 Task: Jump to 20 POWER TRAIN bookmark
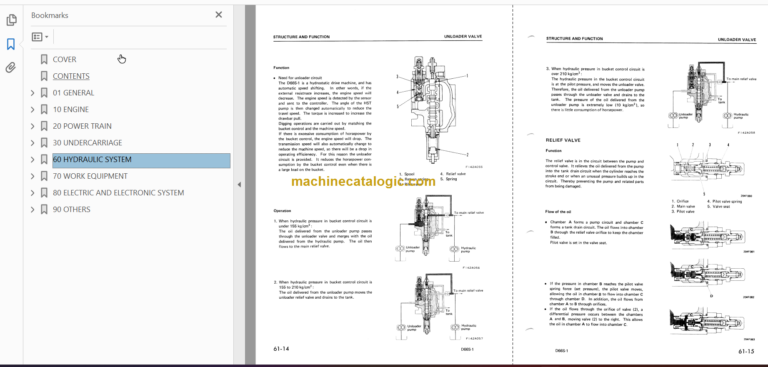(82, 126)
